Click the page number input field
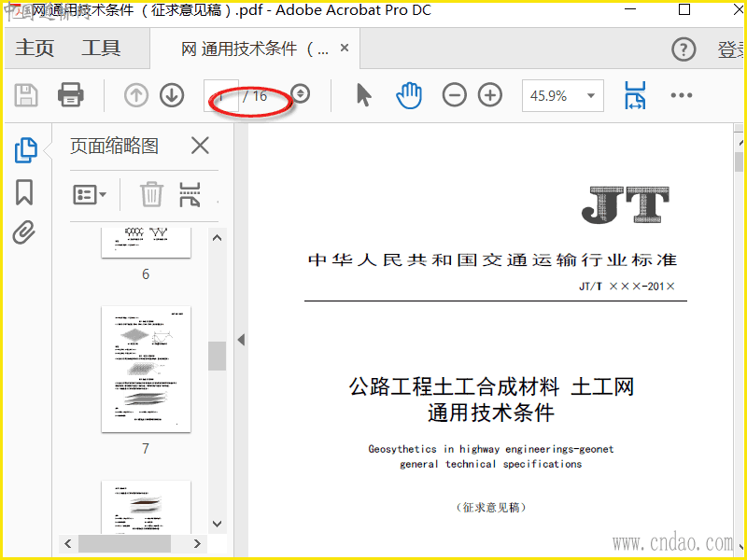747x560 pixels. [x=221, y=96]
